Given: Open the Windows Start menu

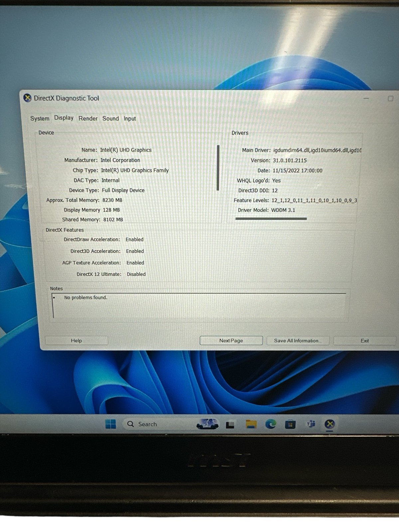Looking at the screenshot, I should 110,424.
